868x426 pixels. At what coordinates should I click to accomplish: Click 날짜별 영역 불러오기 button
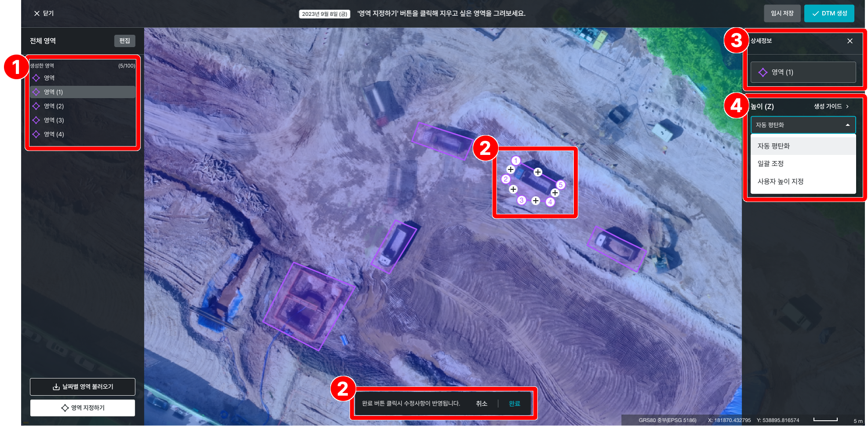click(83, 387)
